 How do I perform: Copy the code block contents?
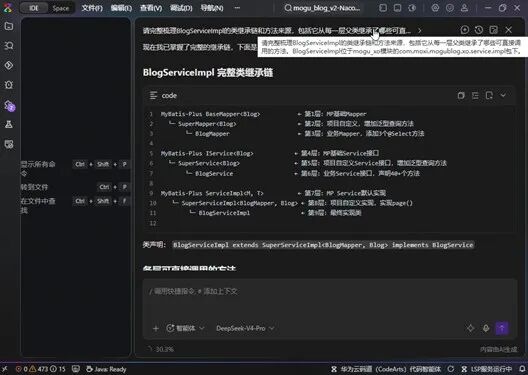point(461,96)
